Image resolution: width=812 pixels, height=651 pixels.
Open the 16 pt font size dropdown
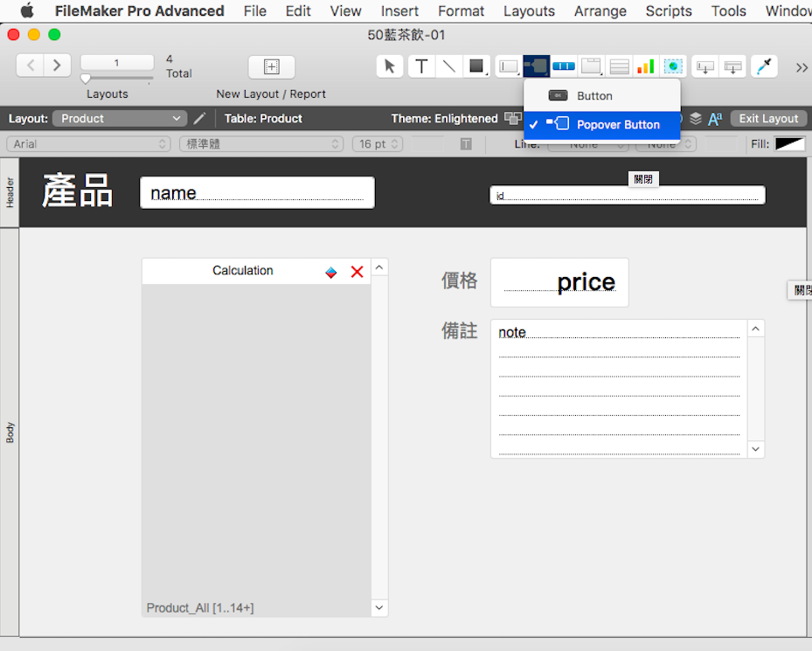[x=378, y=144]
